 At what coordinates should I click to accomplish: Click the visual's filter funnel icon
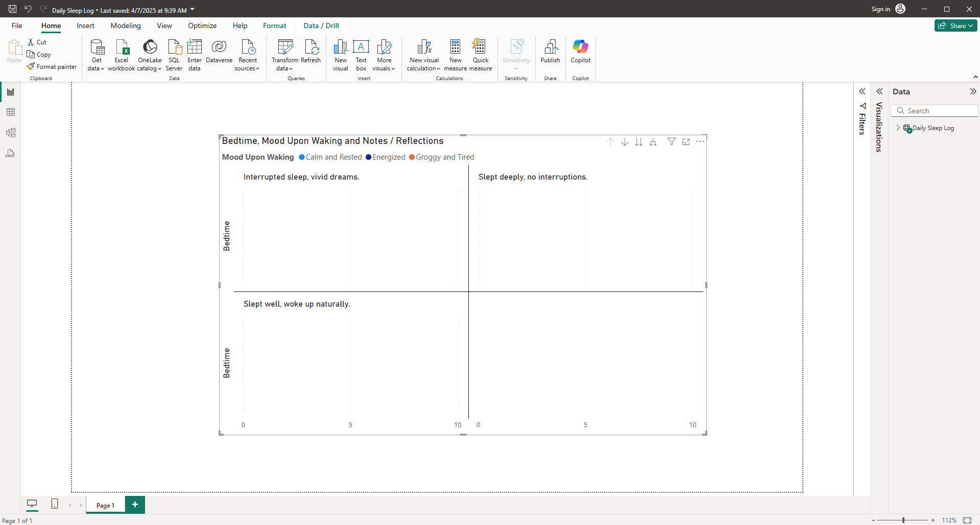[x=672, y=142]
